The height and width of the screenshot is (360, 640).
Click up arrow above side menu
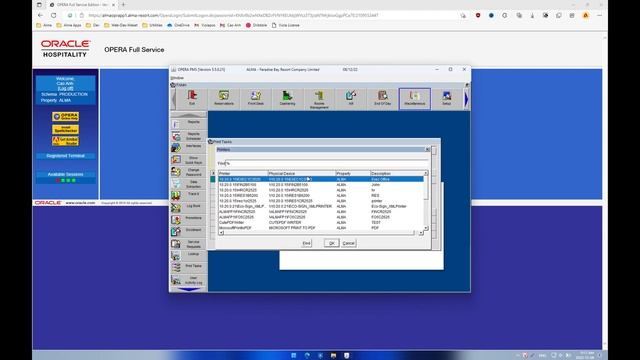click(188, 115)
